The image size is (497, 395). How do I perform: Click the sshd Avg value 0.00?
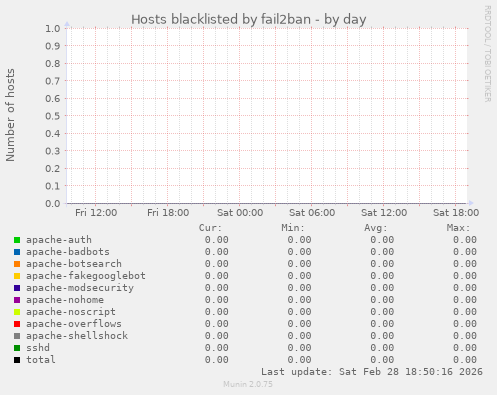coord(382,348)
